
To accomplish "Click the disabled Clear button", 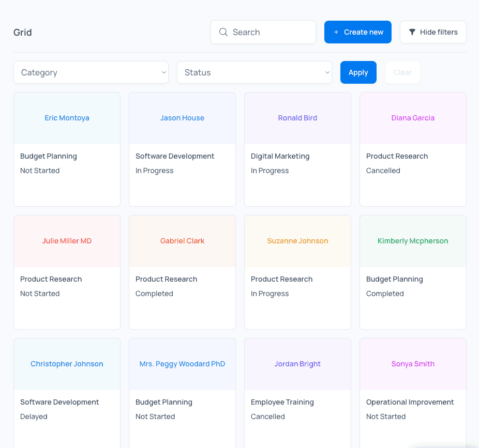I will click(402, 72).
